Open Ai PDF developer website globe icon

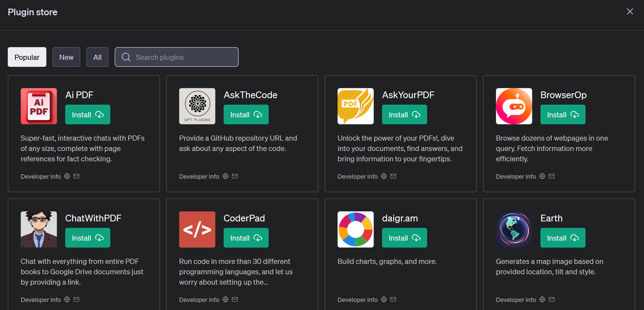coord(67,176)
